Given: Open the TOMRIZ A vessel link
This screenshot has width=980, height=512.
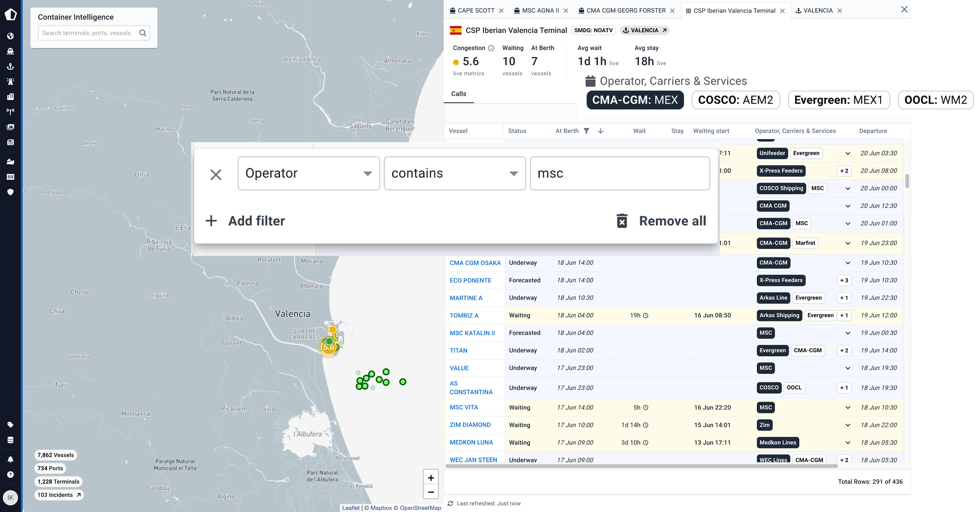Looking at the screenshot, I should (x=464, y=316).
